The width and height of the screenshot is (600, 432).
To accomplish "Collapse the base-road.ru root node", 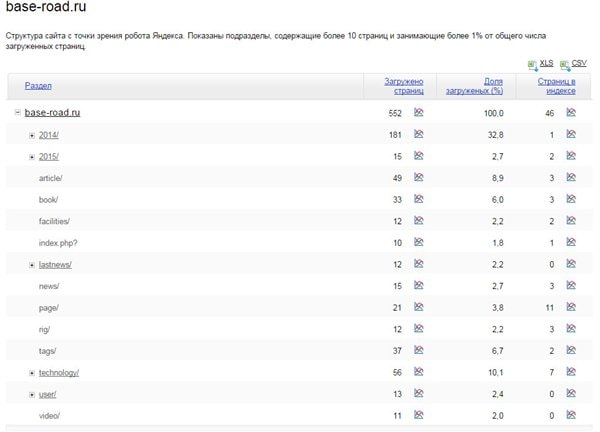I will point(18,113).
